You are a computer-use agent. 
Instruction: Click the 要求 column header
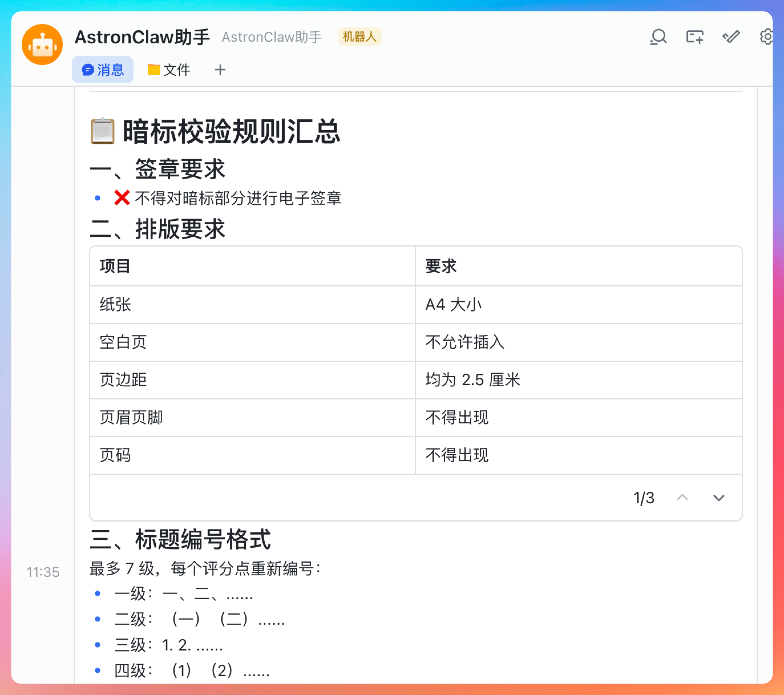pos(441,266)
